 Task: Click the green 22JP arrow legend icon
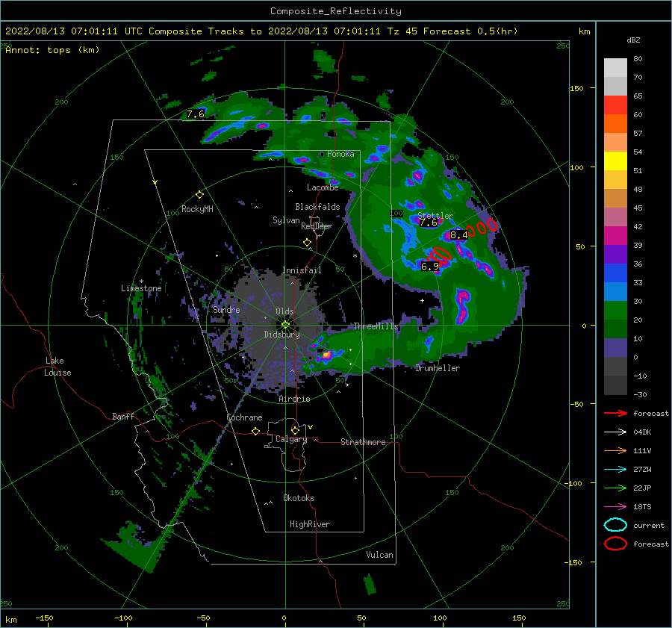[615, 488]
